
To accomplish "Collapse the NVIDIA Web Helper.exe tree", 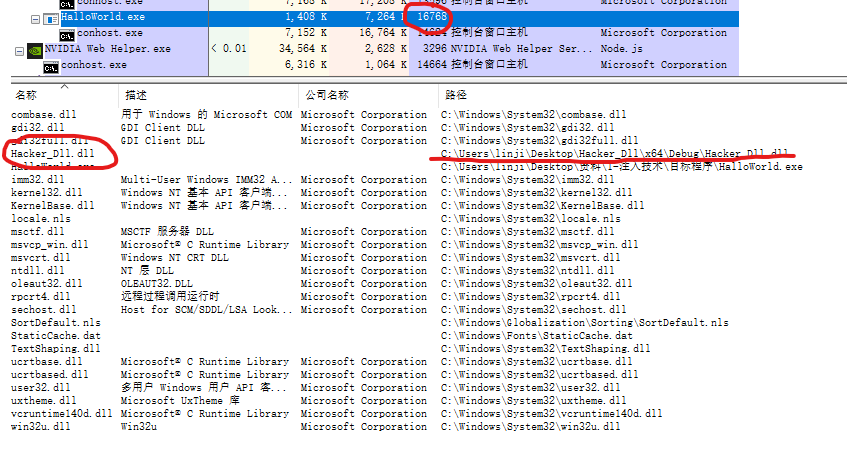I will pyautogui.click(x=19, y=51).
